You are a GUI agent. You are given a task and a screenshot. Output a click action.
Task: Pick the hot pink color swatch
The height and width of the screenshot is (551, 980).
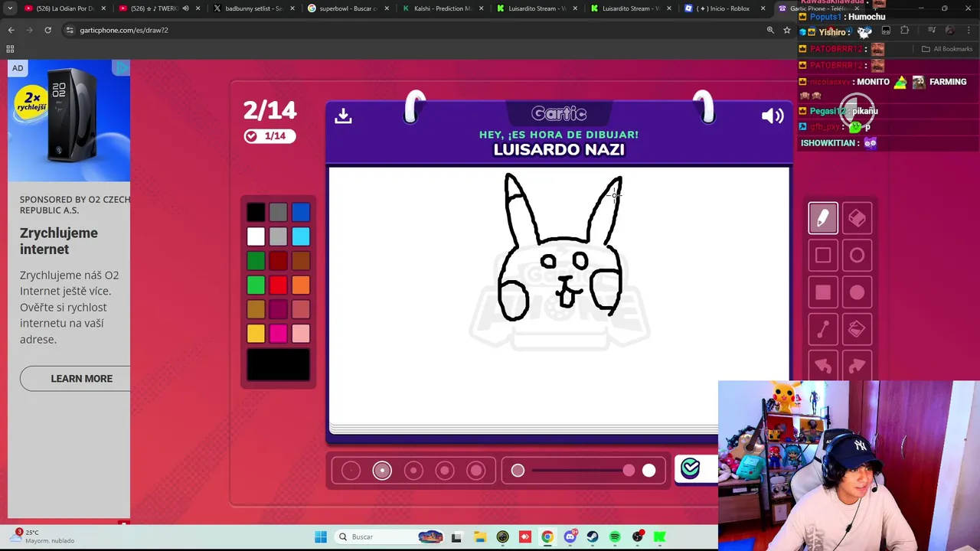pyautogui.click(x=278, y=334)
